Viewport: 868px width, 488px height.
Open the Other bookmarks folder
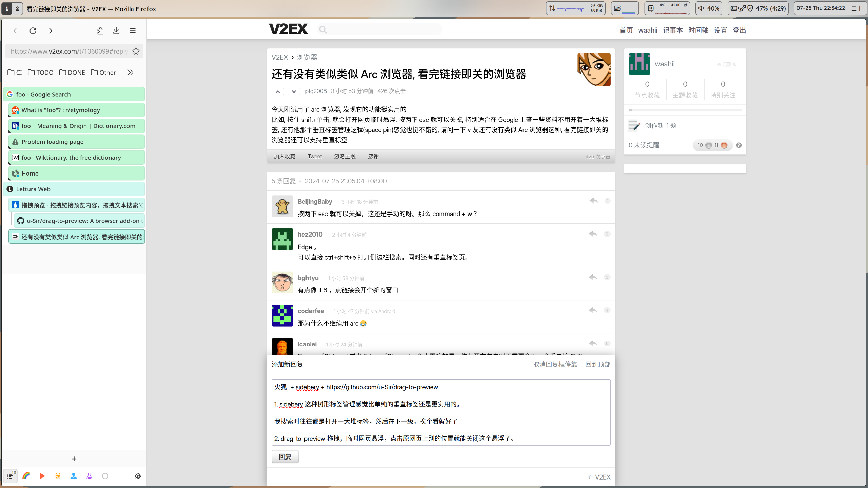(103, 73)
